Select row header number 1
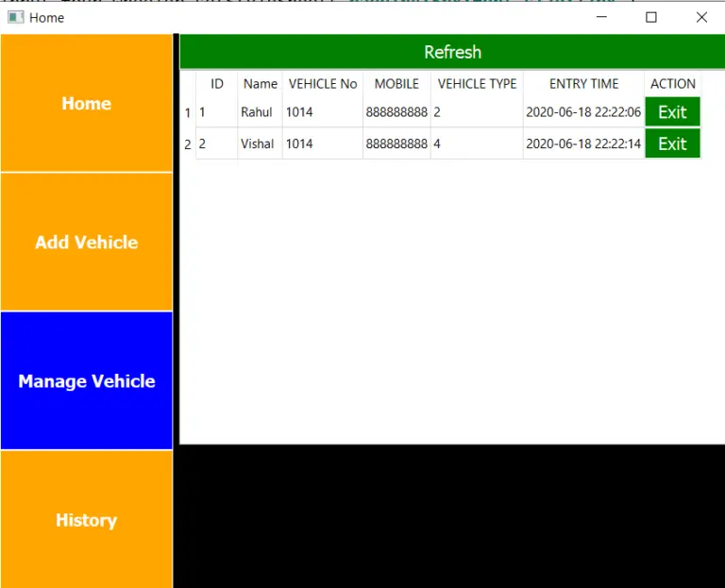 [188, 112]
